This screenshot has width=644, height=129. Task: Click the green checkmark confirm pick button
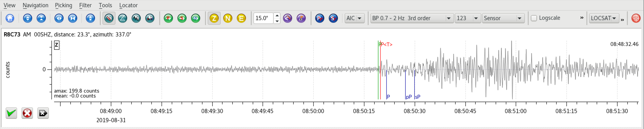[x=11, y=113]
